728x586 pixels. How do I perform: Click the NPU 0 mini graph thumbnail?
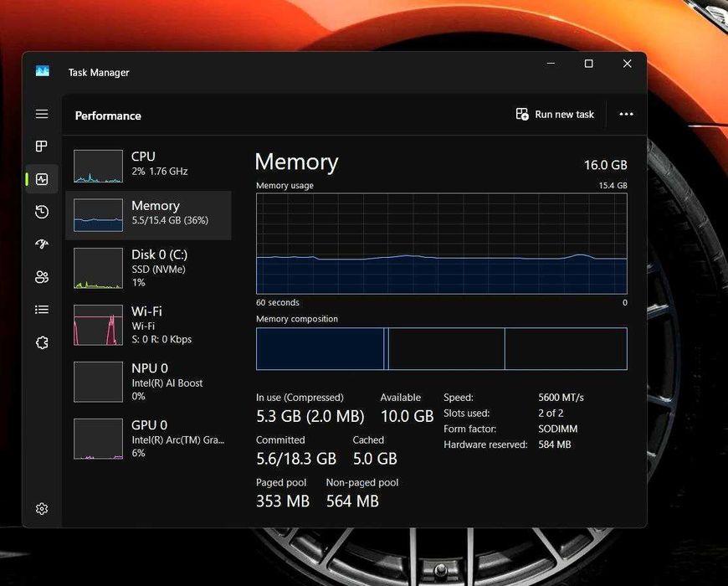[99, 382]
